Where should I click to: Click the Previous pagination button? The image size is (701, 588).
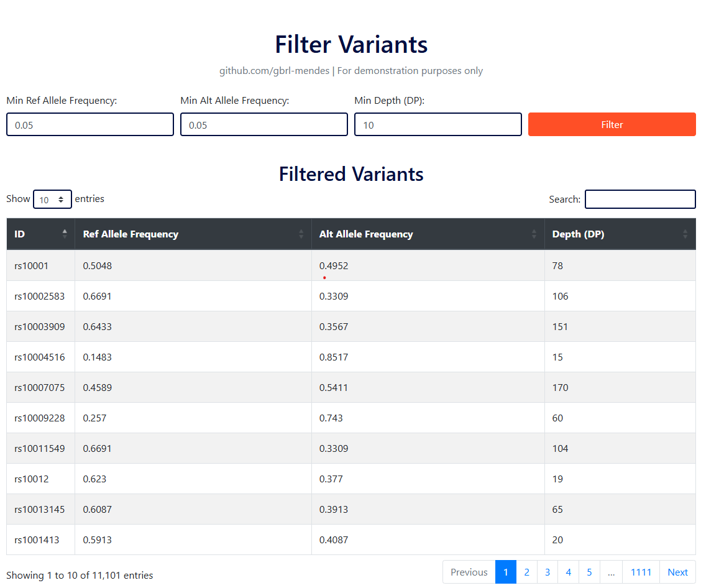click(x=469, y=572)
